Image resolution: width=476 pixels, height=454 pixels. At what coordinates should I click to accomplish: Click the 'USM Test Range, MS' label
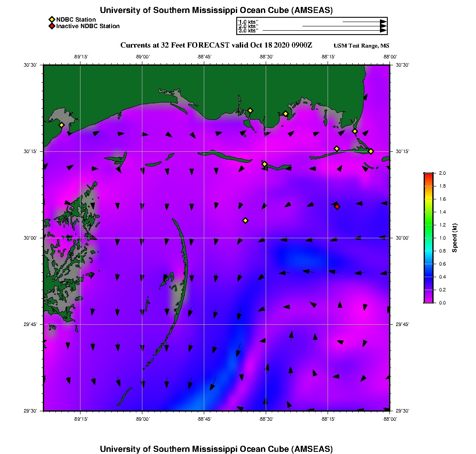pos(361,46)
